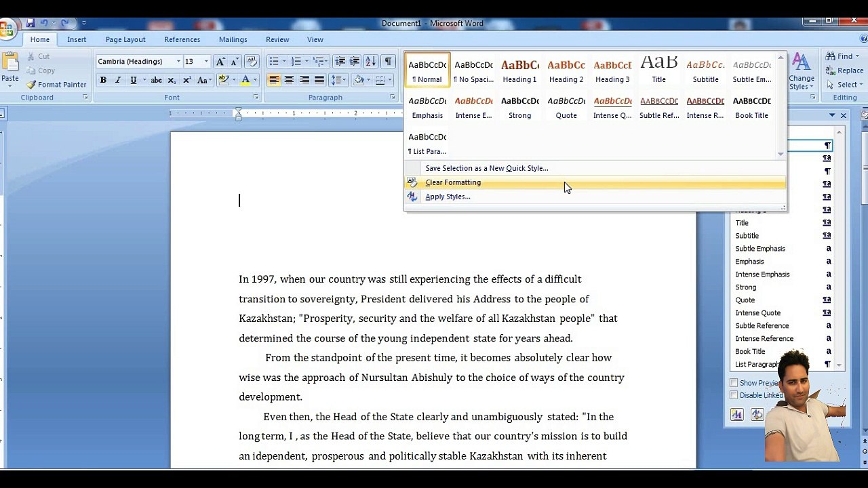Expand the Change Case menu
The width and height of the screenshot is (868, 488).
point(203,80)
